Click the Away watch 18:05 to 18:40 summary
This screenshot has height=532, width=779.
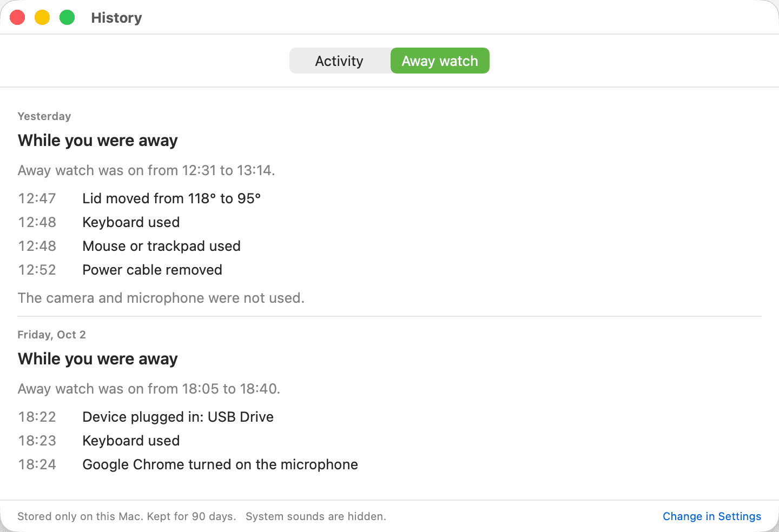pos(149,389)
